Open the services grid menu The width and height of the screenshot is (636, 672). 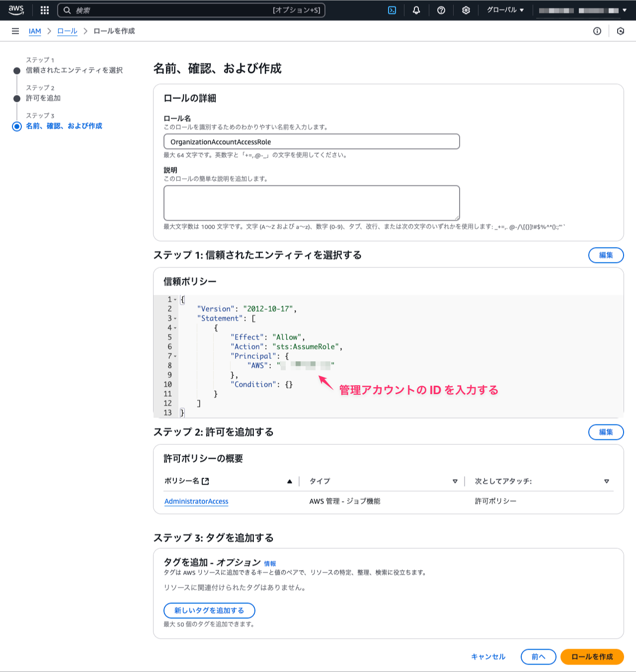45,10
